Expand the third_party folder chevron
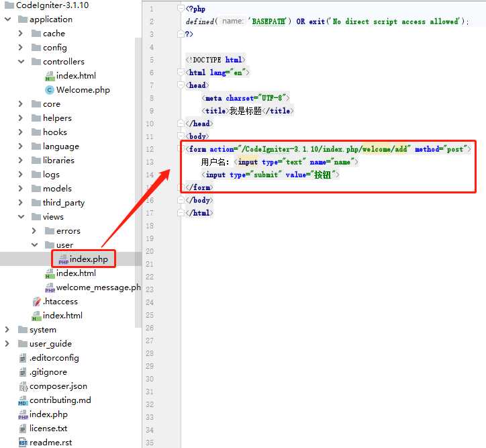 click(21, 202)
